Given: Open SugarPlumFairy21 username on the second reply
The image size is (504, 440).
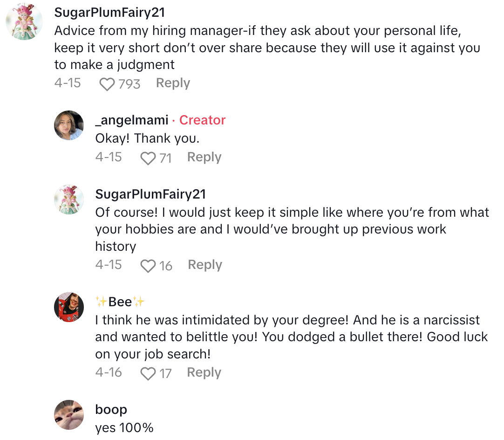Looking at the screenshot, I should pos(150,194).
